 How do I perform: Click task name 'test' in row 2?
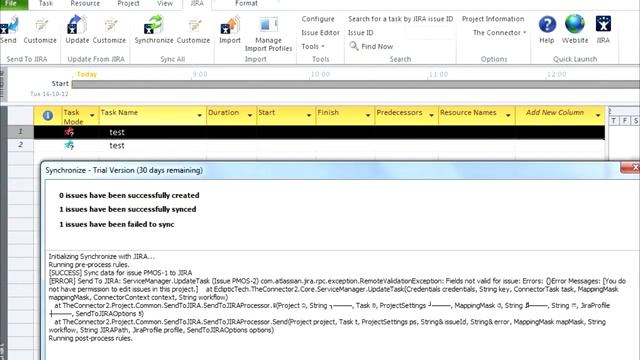coord(117,145)
